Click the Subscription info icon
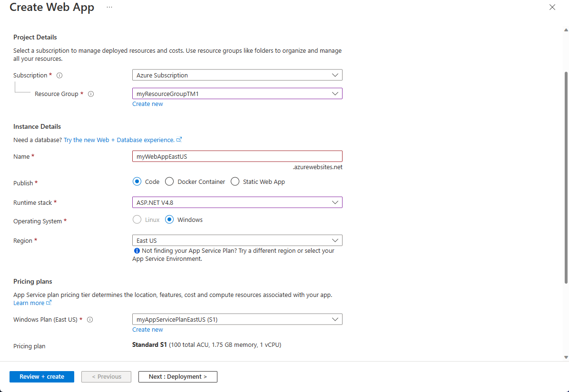The height and width of the screenshot is (392, 569). click(x=59, y=75)
